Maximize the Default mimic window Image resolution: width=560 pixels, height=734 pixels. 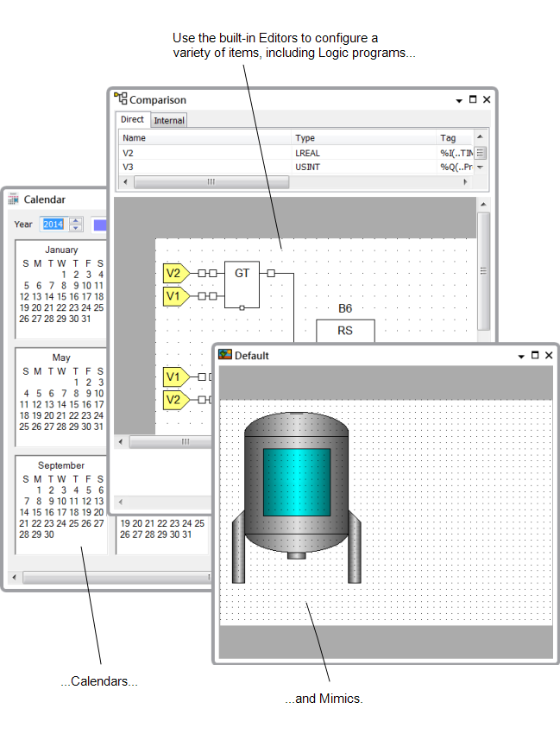point(535,356)
